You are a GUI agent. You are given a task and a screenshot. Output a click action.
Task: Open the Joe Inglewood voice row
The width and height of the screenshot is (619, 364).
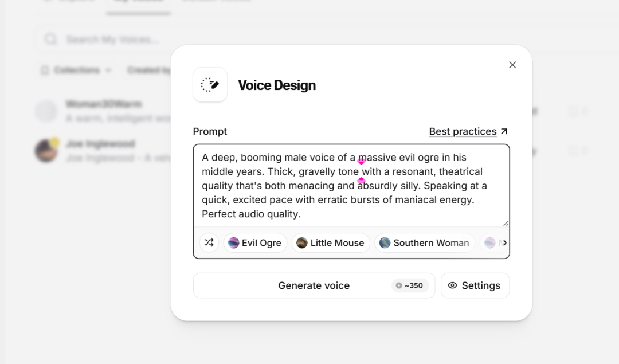tap(103, 151)
